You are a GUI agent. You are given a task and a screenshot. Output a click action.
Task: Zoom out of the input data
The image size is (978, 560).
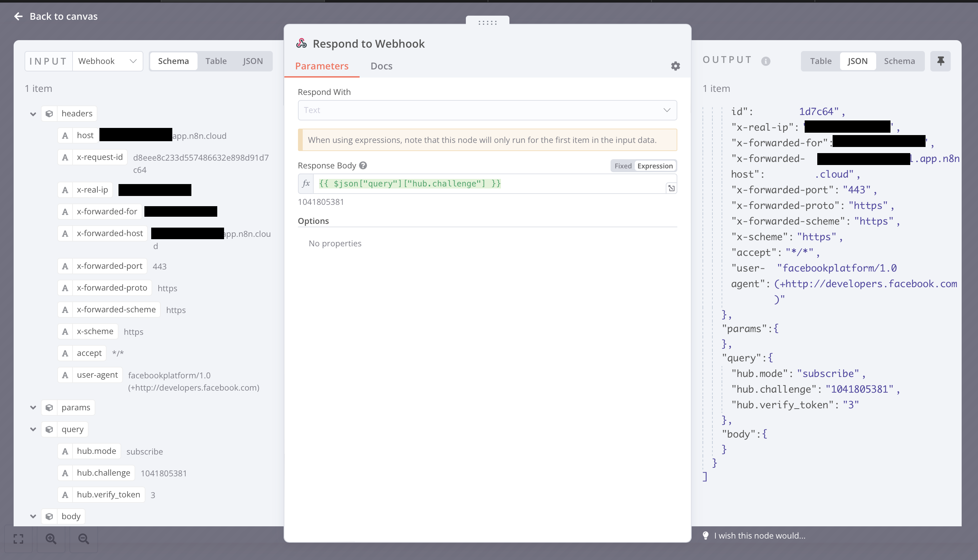click(83, 539)
